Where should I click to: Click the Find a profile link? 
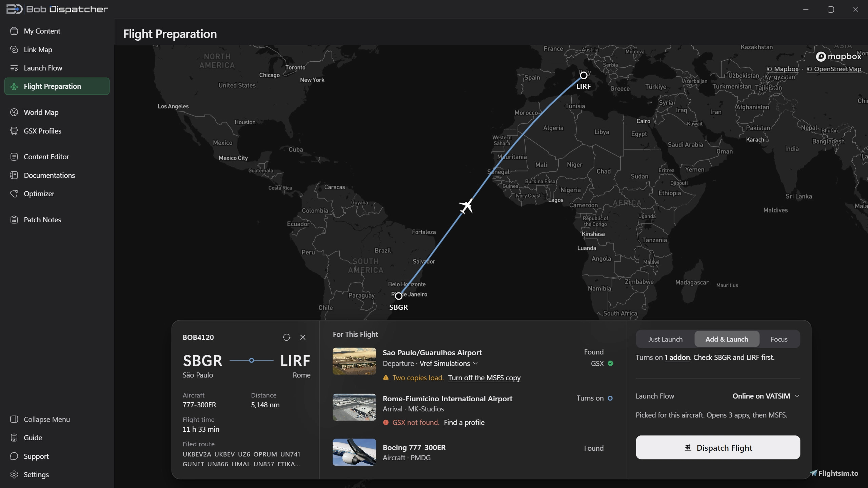tap(464, 422)
